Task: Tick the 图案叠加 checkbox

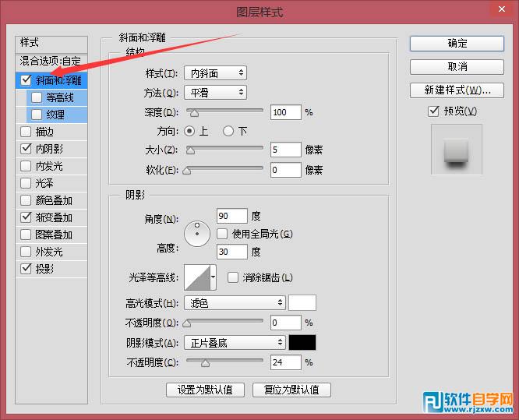Action: click(26, 235)
